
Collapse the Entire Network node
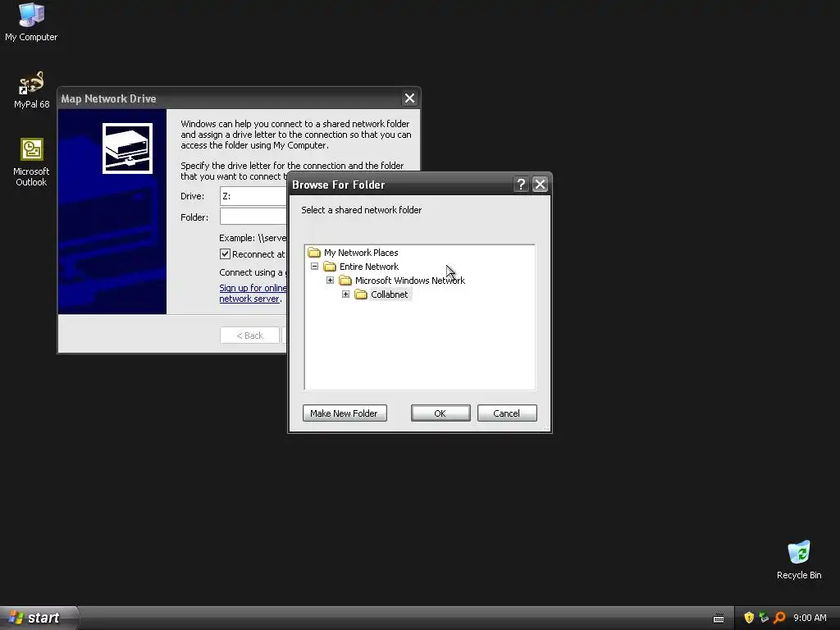[x=314, y=267]
